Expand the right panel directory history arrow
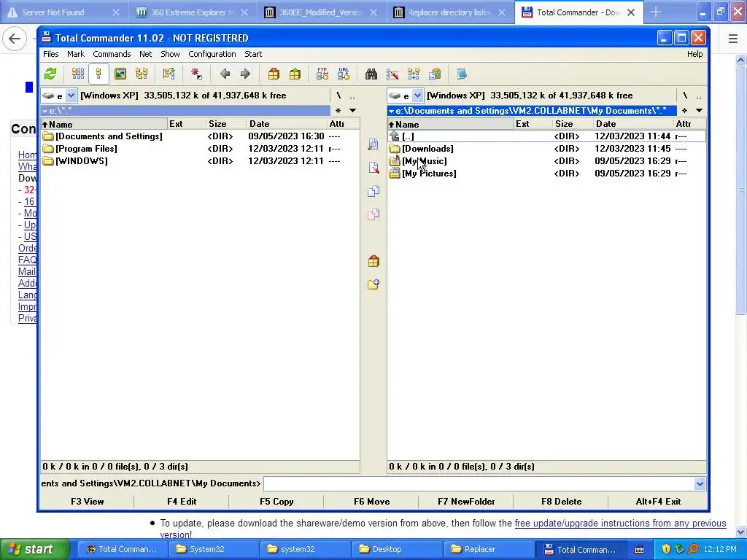Screen dimensions: 747x560 pyautogui.click(x=700, y=111)
